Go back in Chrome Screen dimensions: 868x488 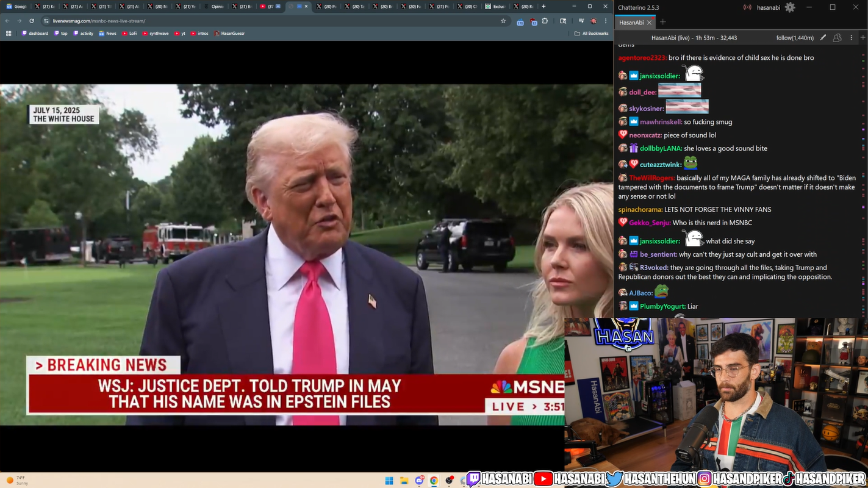click(7, 21)
